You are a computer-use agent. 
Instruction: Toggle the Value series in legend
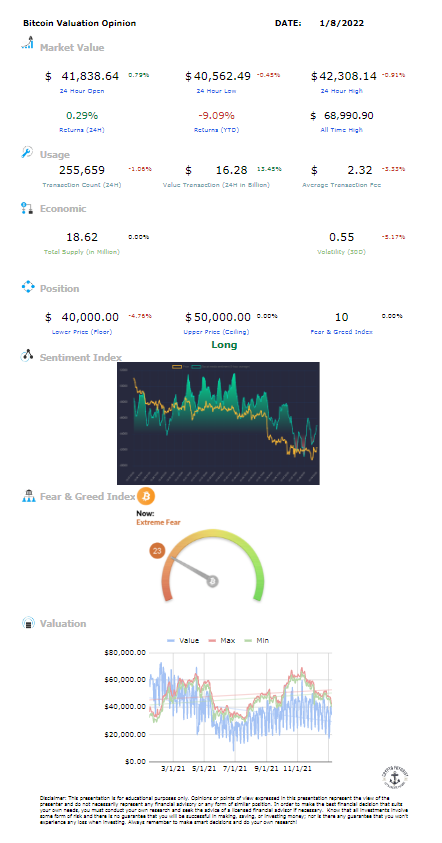(x=183, y=640)
